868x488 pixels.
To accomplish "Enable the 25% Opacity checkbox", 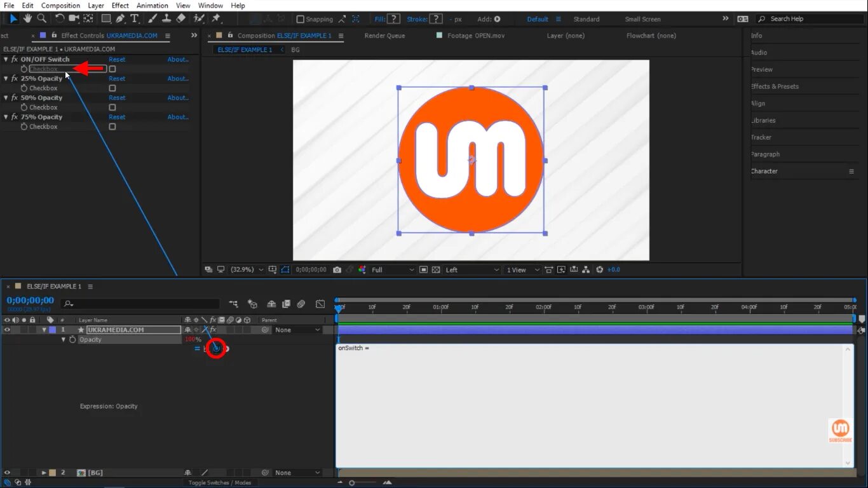I will [112, 88].
